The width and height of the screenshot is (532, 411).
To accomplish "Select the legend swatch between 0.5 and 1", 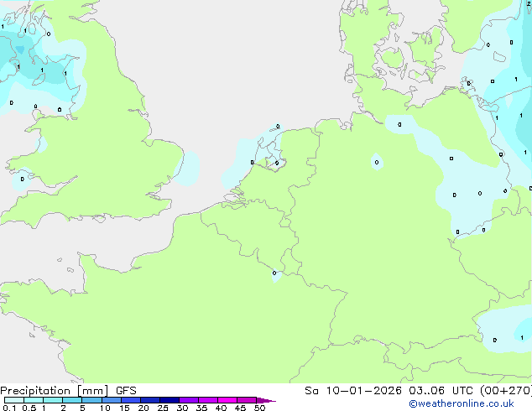I will 34,400.
